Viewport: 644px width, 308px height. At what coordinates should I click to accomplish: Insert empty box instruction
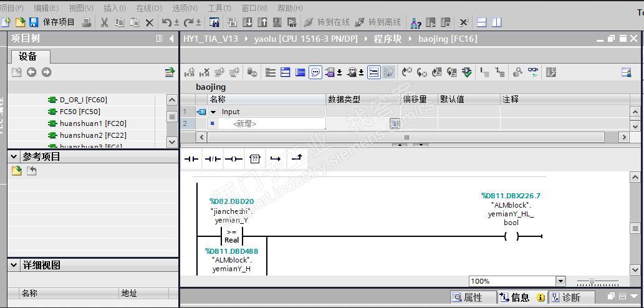point(255,159)
